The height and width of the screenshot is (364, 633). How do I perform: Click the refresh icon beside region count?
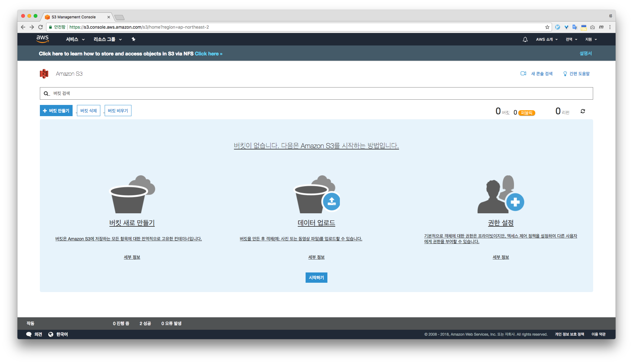(583, 111)
